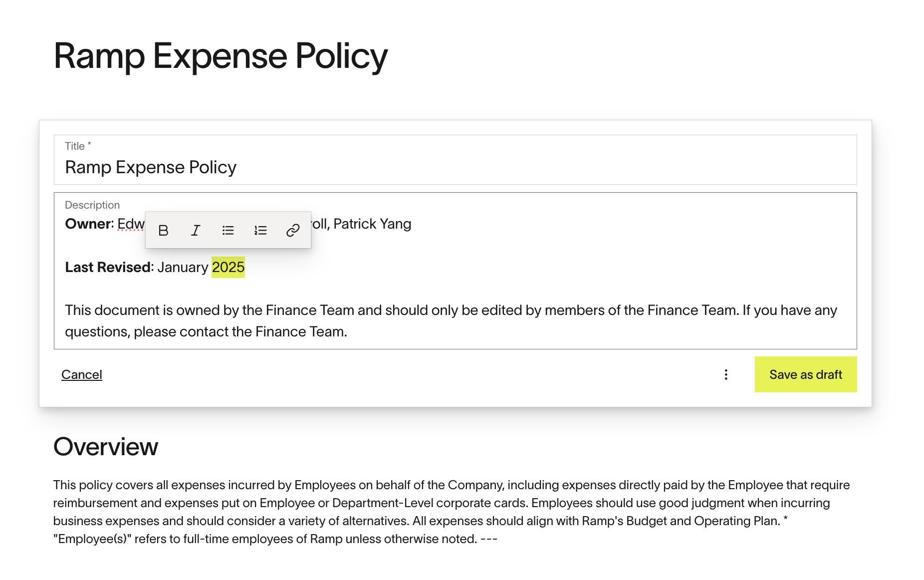This screenshot has height=580, width=924.
Task: Click the Save as draft button
Action: pyautogui.click(x=805, y=374)
